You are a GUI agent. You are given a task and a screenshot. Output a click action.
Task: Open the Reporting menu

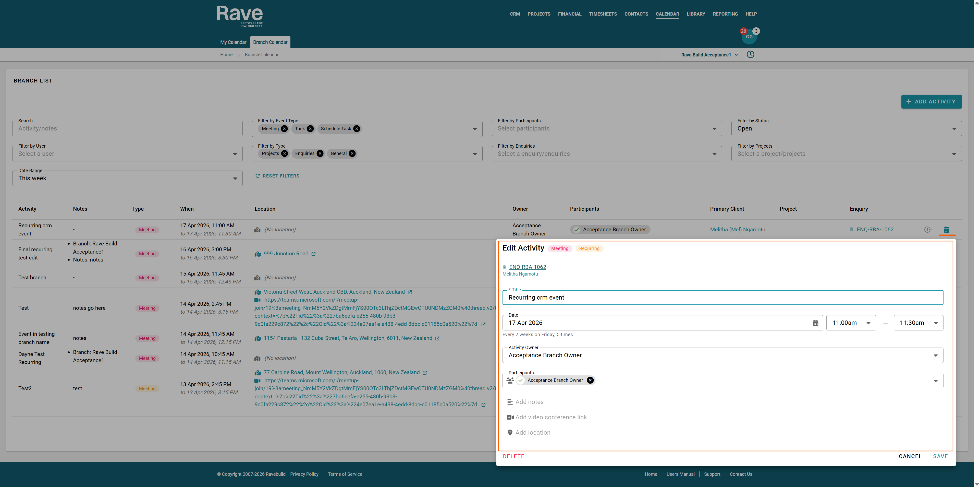coord(725,14)
